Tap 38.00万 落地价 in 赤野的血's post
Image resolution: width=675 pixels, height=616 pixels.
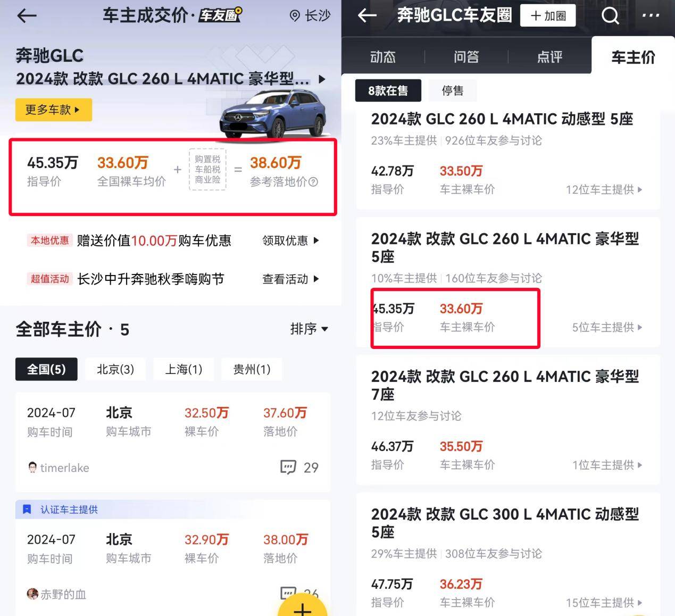tap(286, 539)
